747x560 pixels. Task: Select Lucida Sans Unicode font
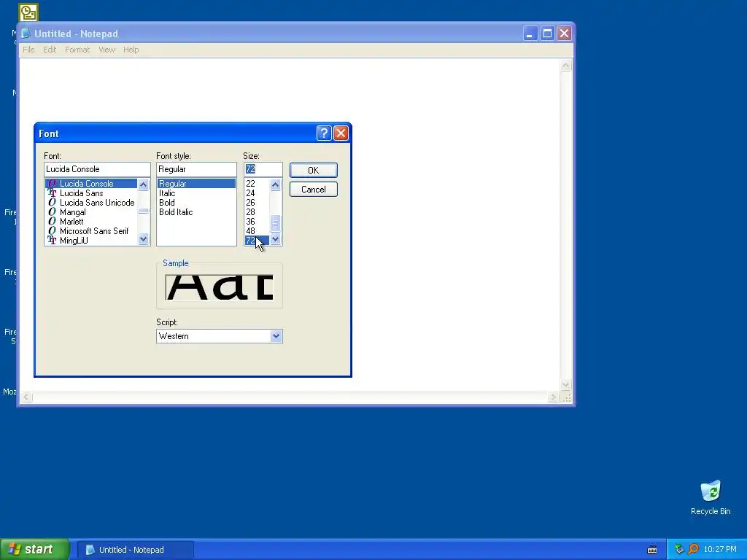tap(97, 203)
